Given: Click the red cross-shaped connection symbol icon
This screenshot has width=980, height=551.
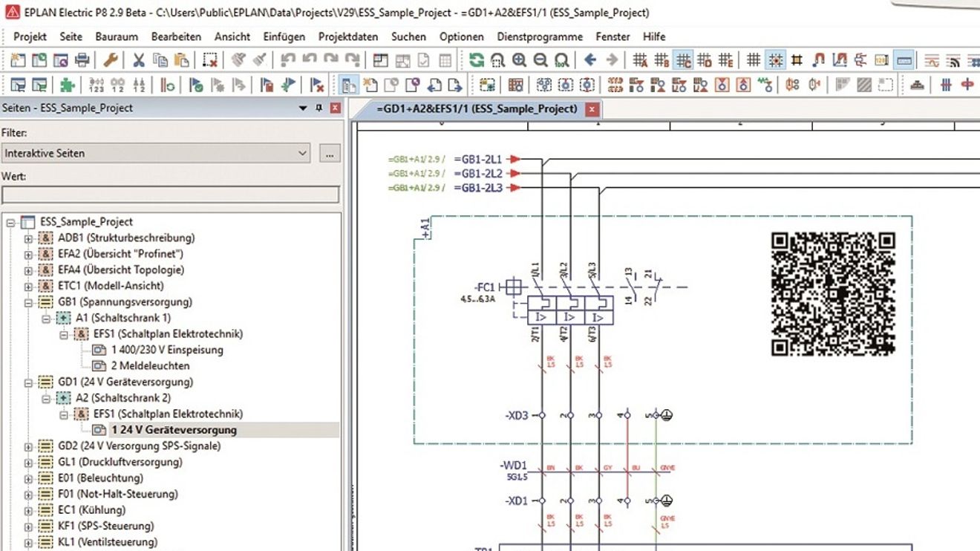Looking at the screenshot, I should coord(967,85).
